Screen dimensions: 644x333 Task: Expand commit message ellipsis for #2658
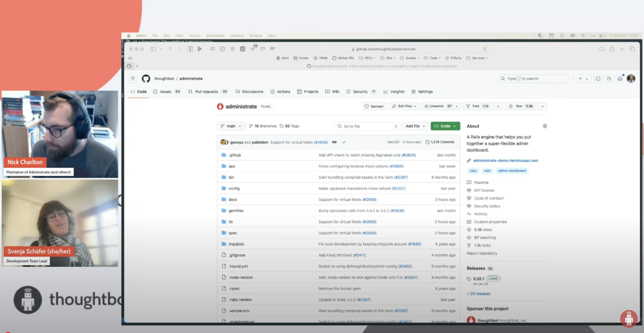[334, 142]
